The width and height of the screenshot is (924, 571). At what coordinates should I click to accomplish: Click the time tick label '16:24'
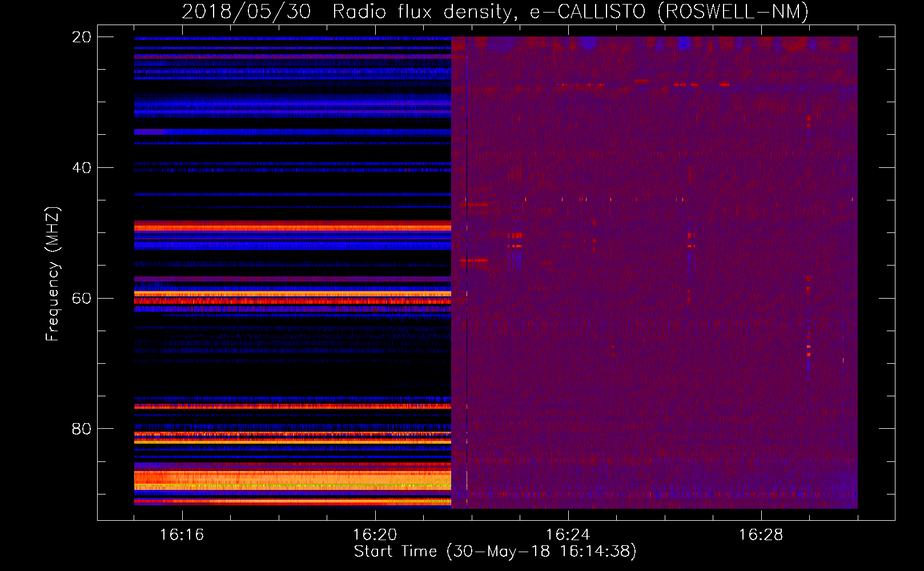568,534
